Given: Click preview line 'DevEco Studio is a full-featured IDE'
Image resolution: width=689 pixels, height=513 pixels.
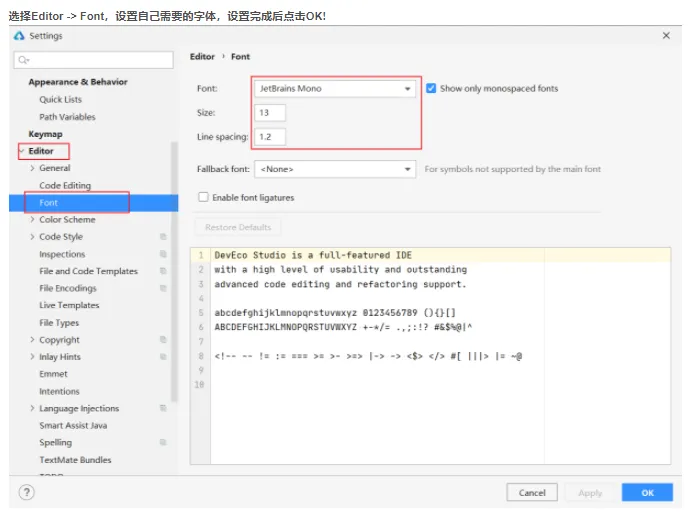Looking at the screenshot, I should [x=313, y=255].
